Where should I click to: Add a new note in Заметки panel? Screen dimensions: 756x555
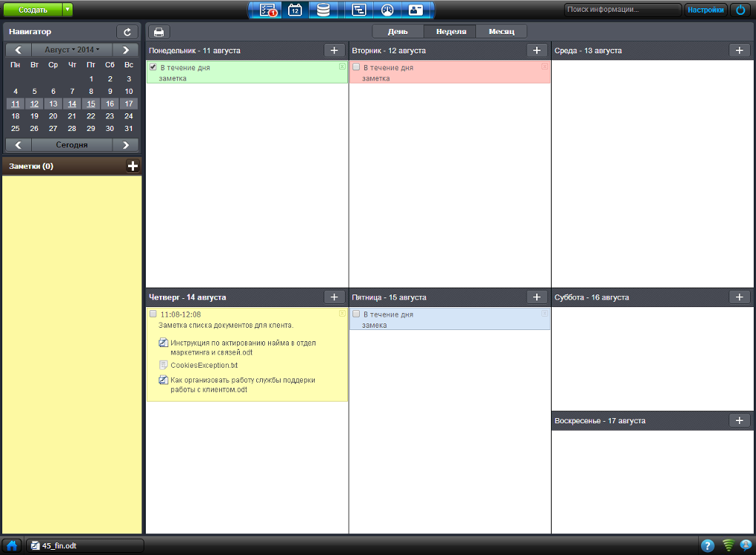[133, 166]
